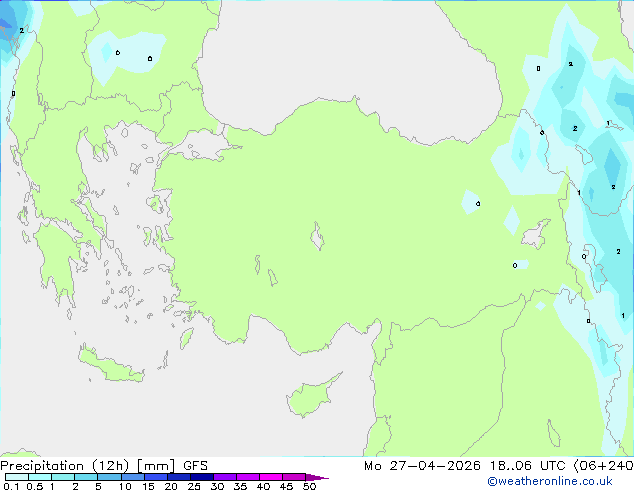The height and width of the screenshot is (490, 634).
Task: Click the legend's "25" scale label
Action: [x=194, y=486]
